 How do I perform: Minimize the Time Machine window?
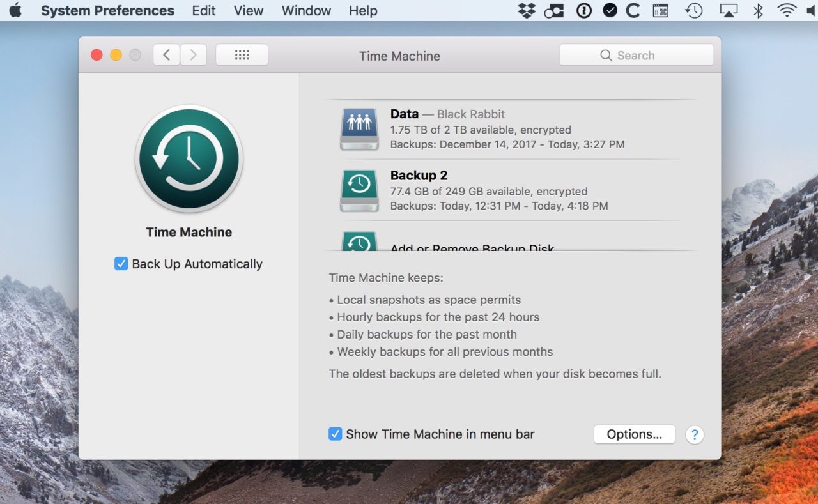(116, 55)
